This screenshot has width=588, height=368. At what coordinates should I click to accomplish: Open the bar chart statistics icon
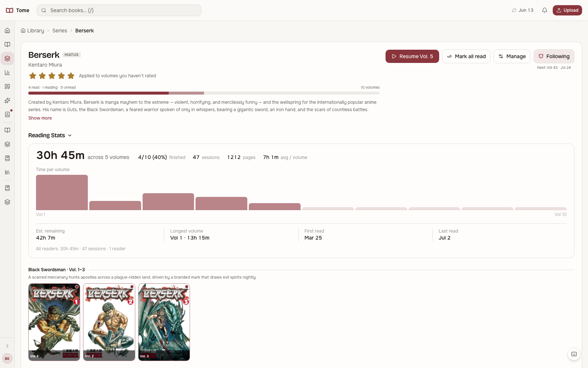click(x=7, y=72)
